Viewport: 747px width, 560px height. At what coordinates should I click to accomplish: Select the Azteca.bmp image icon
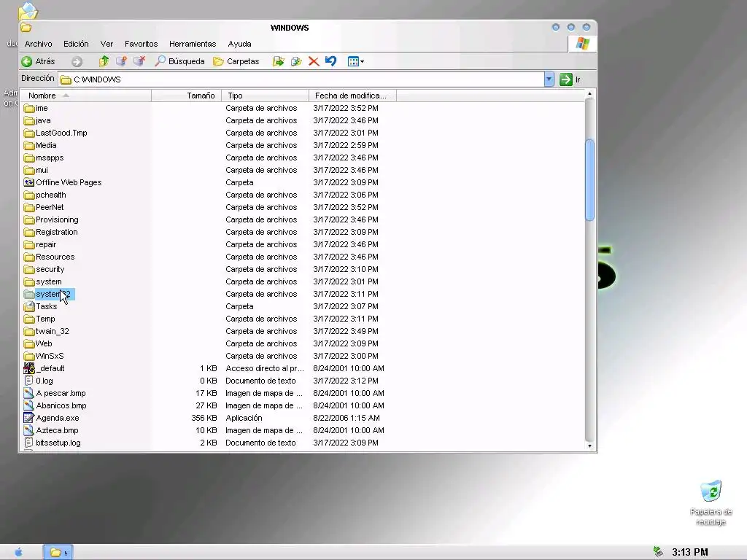point(29,430)
